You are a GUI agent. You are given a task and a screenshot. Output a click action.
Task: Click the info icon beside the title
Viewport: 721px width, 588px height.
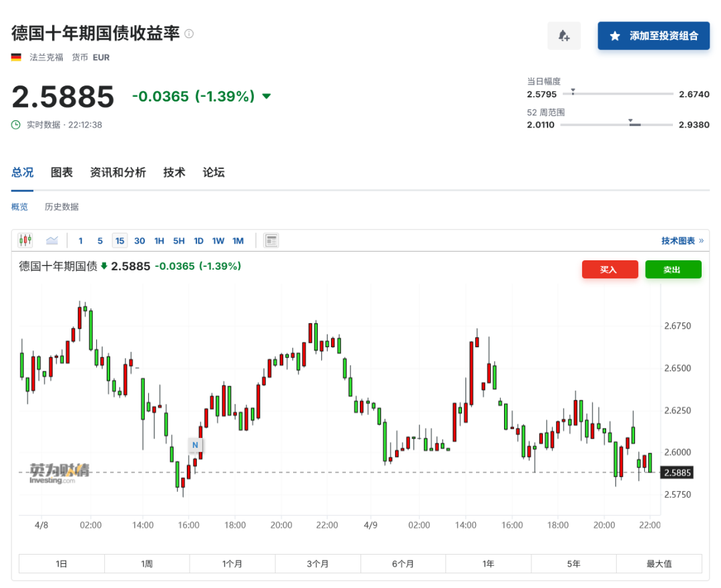coord(189,33)
